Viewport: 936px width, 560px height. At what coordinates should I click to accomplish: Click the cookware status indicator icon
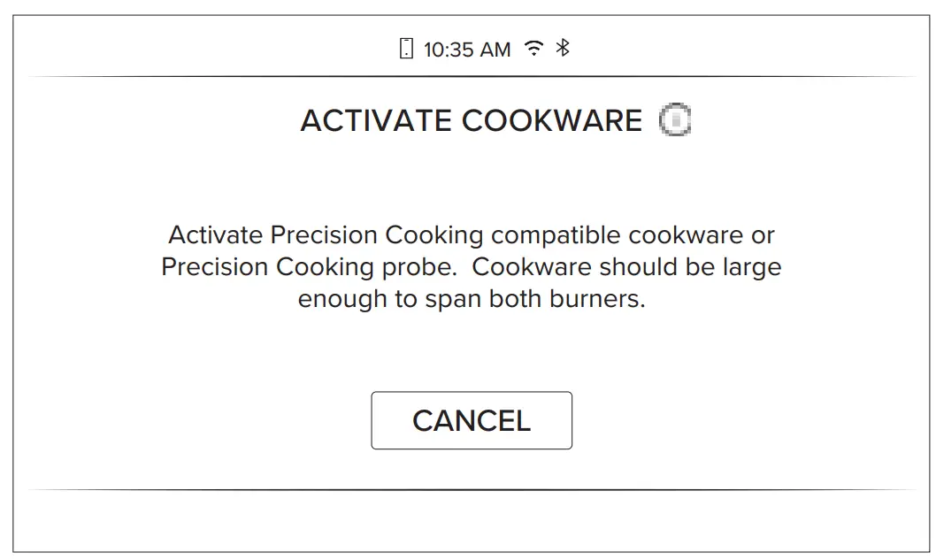click(677, 119)
